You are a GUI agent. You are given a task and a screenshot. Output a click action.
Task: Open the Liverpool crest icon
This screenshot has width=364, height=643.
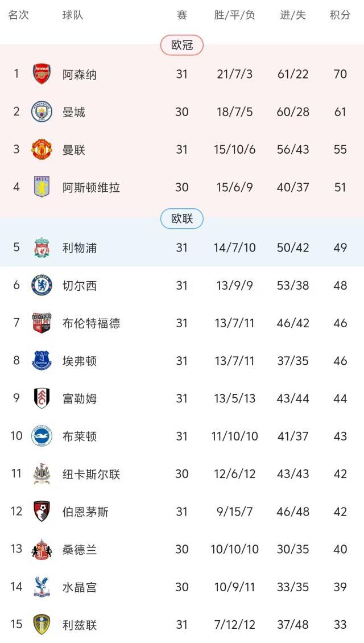42,248
